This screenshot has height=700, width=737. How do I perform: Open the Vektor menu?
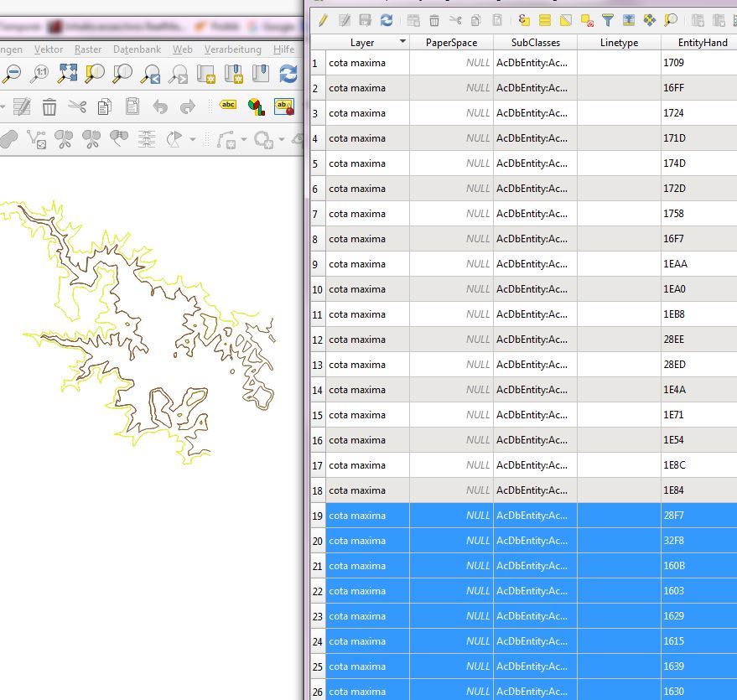[49, 49]
